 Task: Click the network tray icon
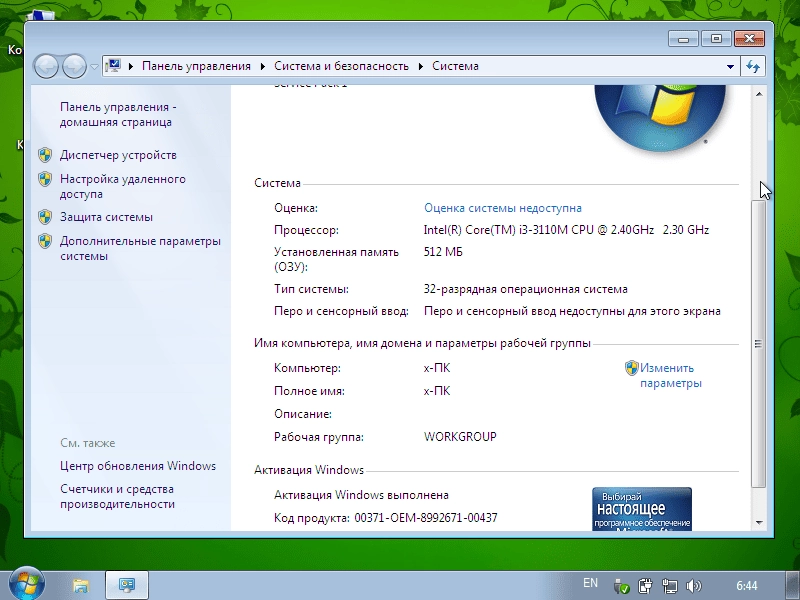669,586
